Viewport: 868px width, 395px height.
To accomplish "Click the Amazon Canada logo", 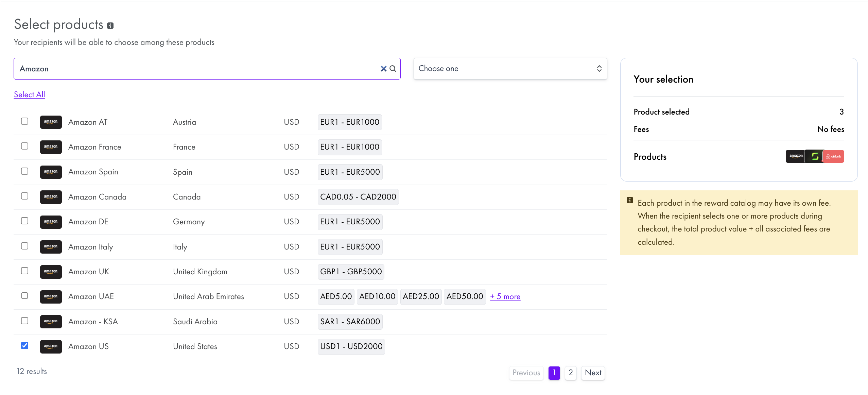I will pos(51,197).
